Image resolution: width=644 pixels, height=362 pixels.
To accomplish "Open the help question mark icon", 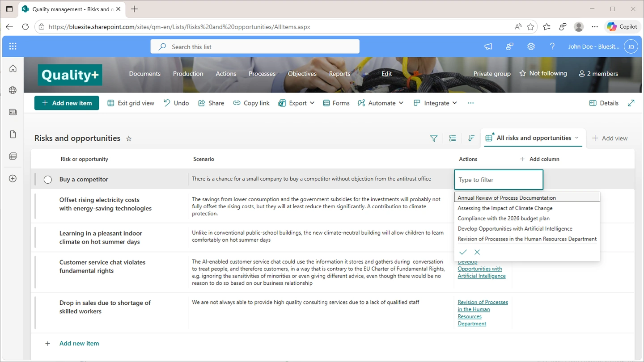I will [552, 46].
